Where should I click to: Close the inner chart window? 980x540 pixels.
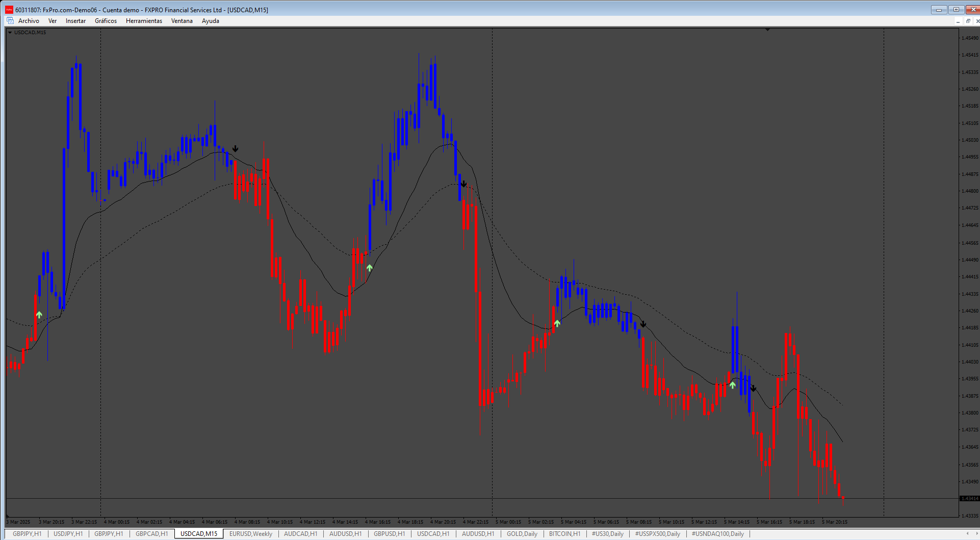pos(977,21)
